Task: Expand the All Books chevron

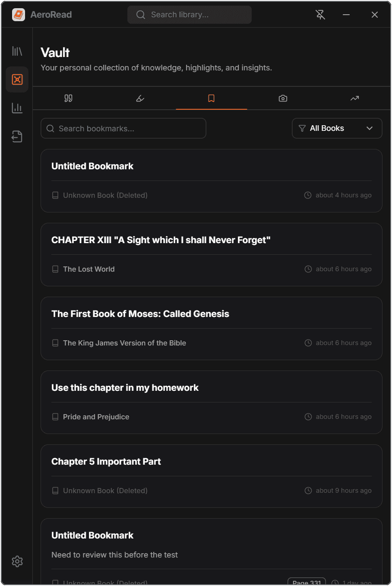Action: click(370, 128)
